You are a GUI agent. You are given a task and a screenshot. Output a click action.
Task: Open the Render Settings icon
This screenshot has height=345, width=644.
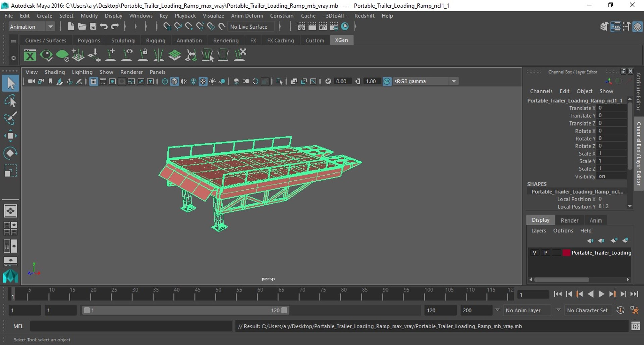[334, 27]
